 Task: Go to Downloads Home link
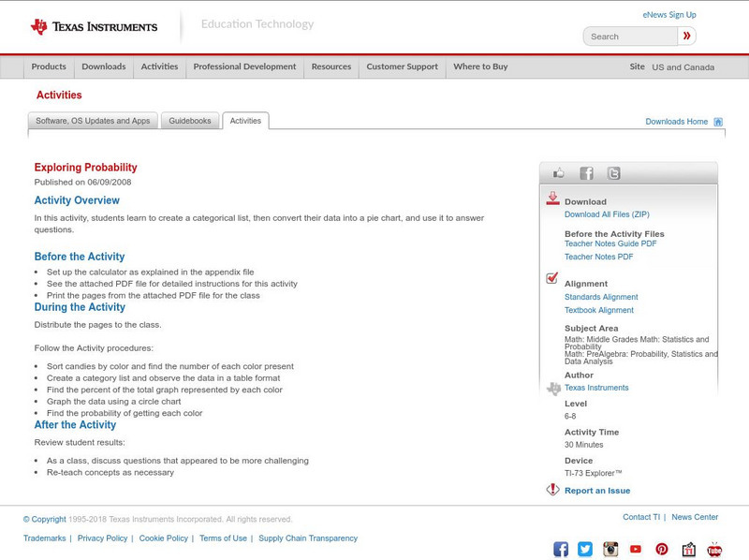click(676, 122)
